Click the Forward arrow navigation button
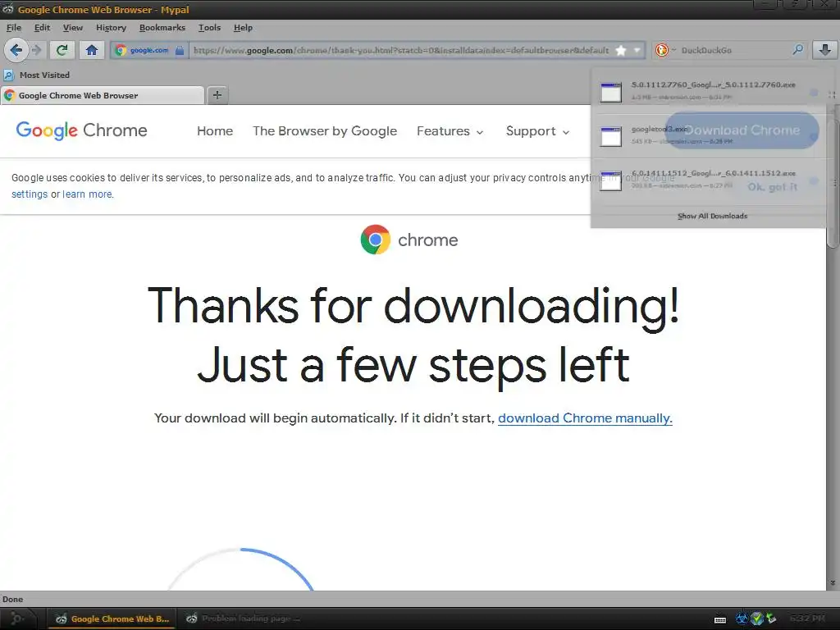This screenshot has width=840, height=630. pyautogui.click(x=37, y=50)
